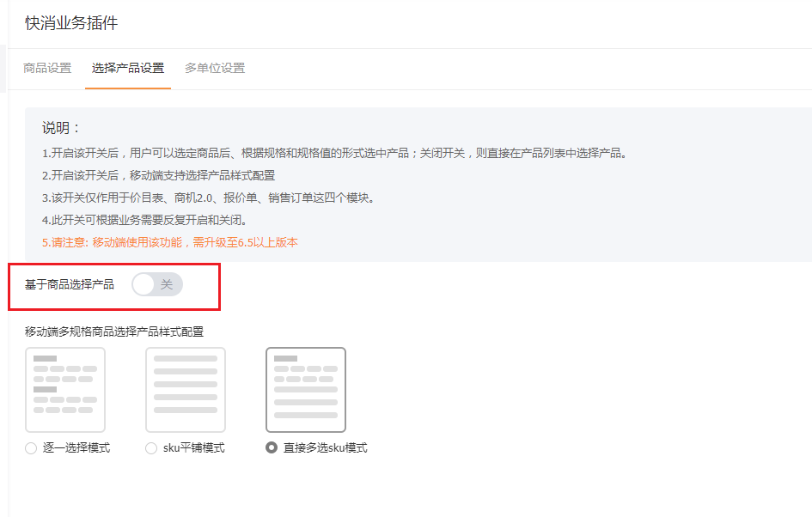Click the 直接多选sku模式 layout preview thumbnail
Viewport: 812px width, 517px height.
306,390
